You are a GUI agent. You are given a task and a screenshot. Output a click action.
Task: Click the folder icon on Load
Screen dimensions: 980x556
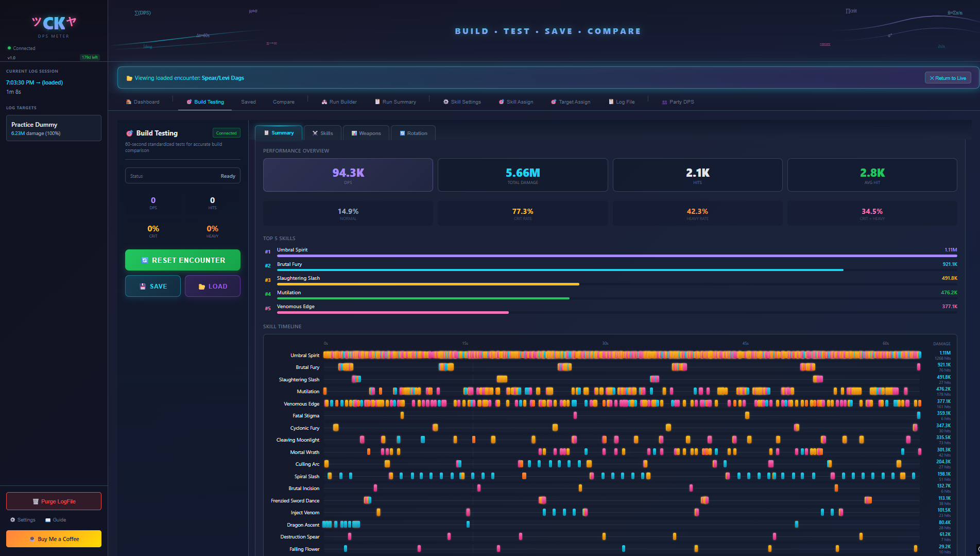tap(202, 287)
